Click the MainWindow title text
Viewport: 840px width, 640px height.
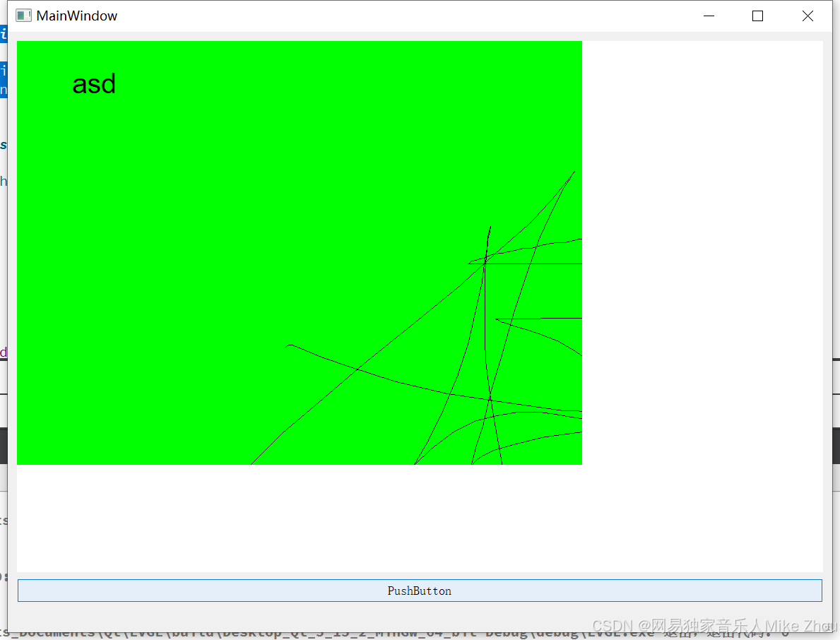(x=78, y=15)
